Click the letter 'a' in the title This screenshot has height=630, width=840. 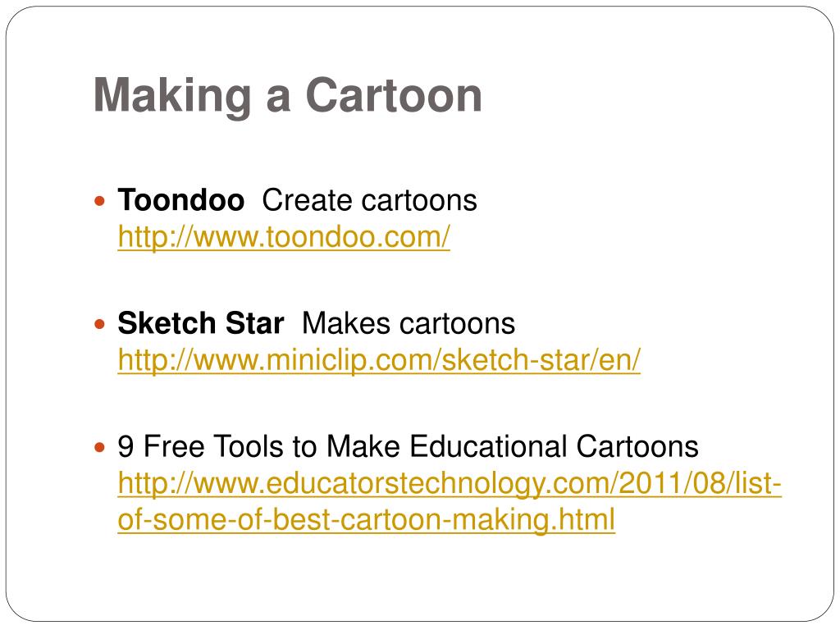(279, 101)
